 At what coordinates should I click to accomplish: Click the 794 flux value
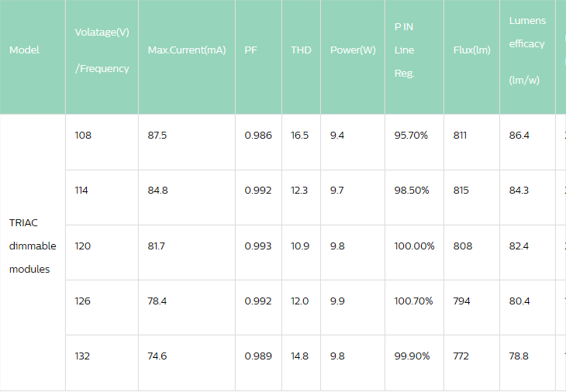point(461,301)
